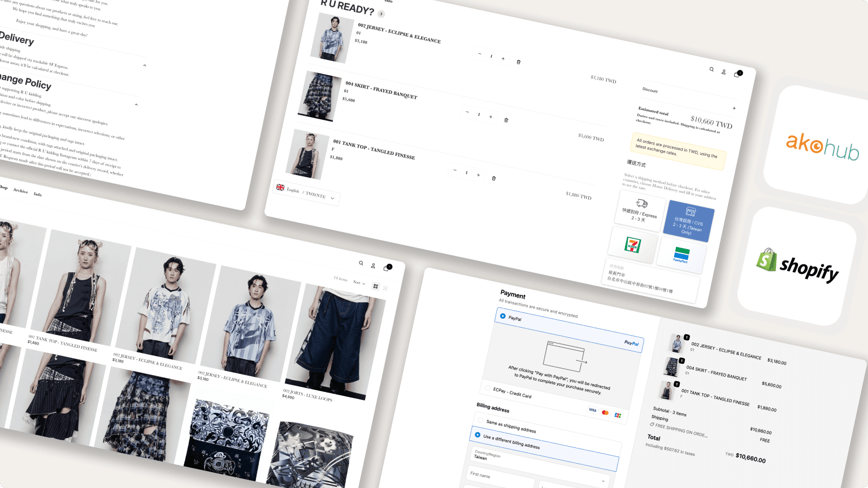Open the account icon on the cart page
The image size is (868, 488).
[723, 72]
